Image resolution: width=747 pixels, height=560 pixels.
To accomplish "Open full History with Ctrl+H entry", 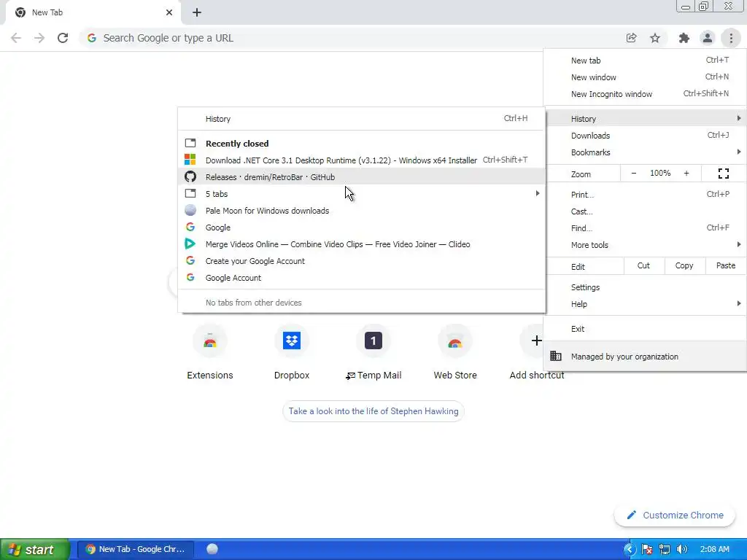I will [362, 119].
